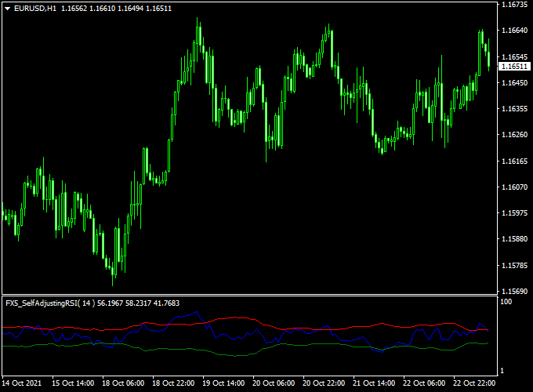The height and width of the screenshot is (392, 533).
Task: Click the 1.16450 price axis label
Action: point(515,82)
